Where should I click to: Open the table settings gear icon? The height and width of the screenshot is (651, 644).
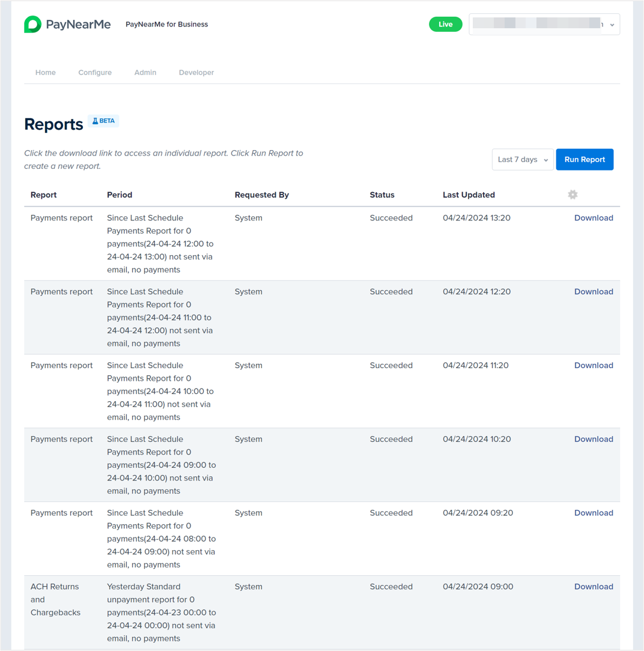[573, 195]
